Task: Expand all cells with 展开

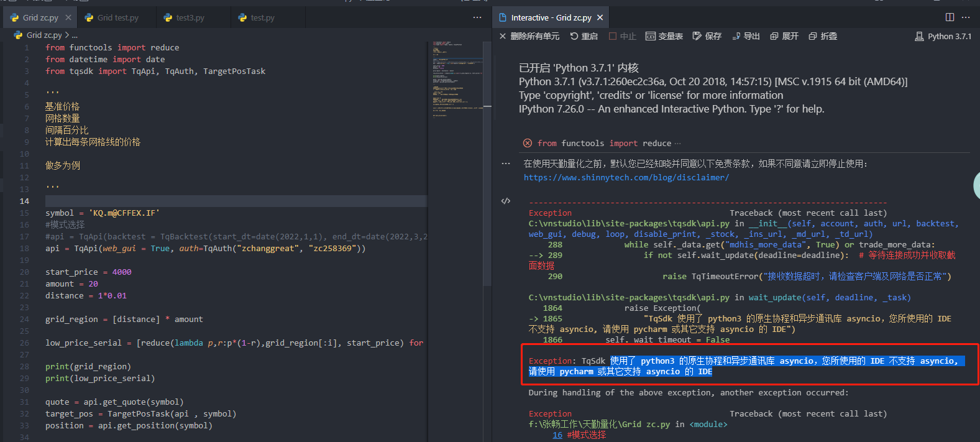Action: (784, 36)
